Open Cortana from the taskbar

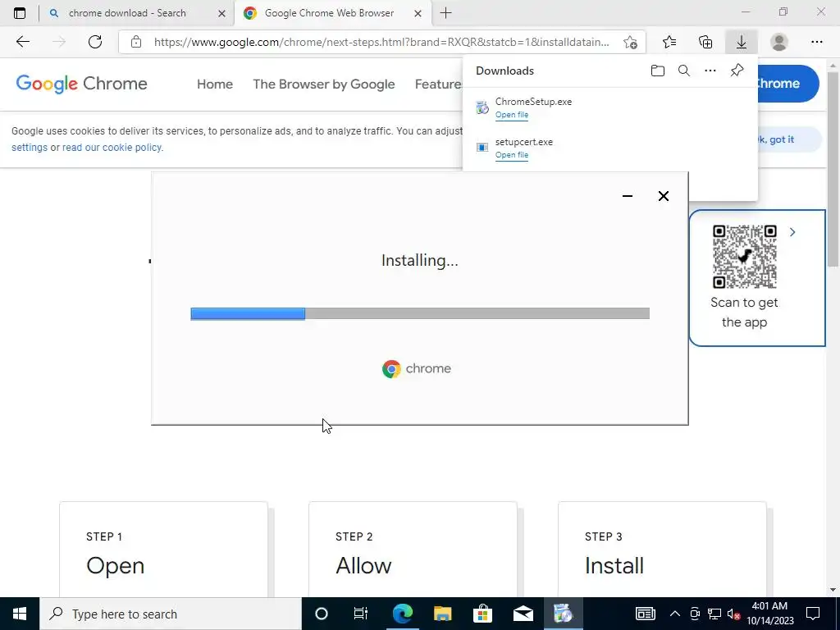pos(322,614)
